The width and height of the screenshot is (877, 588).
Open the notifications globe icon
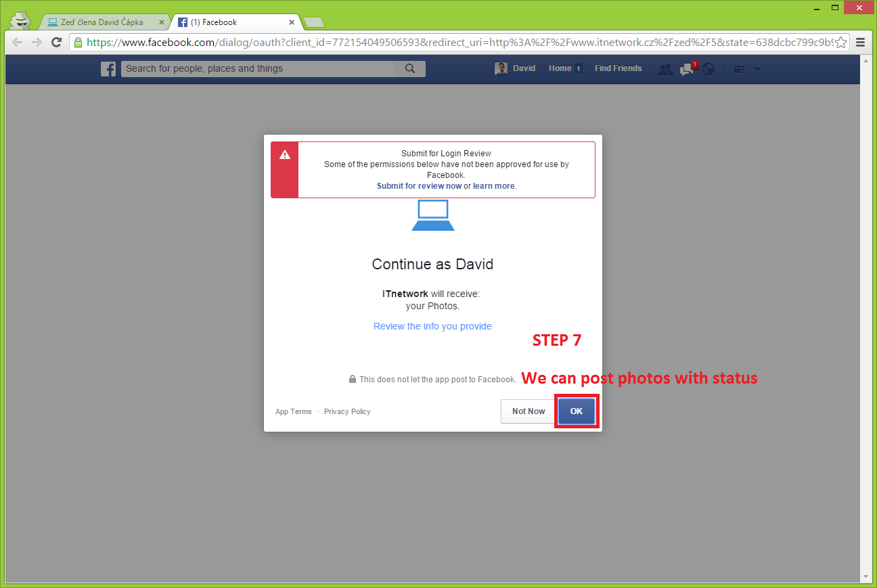[708, 69]
